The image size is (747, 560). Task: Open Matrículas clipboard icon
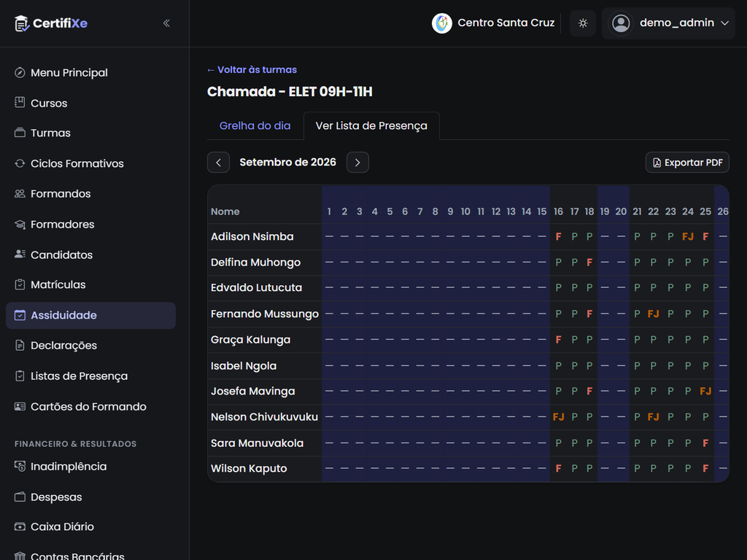click(x=20, y=284)
